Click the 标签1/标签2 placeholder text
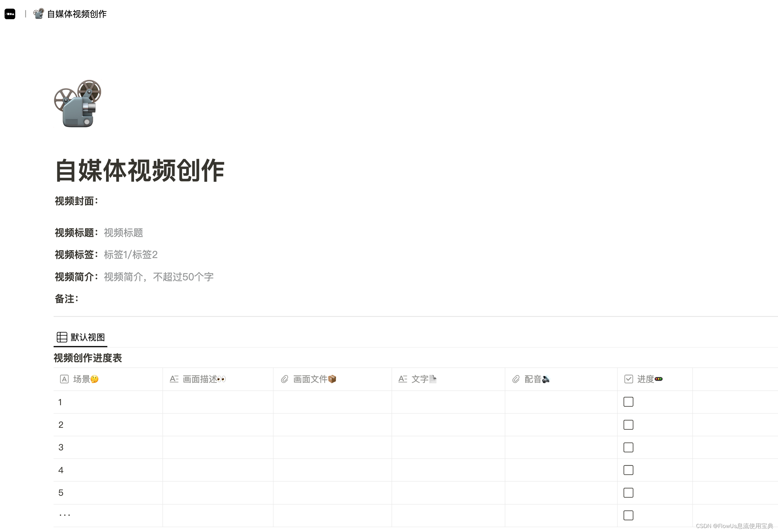This screenshot has height=532, width=778. [131, 255]
